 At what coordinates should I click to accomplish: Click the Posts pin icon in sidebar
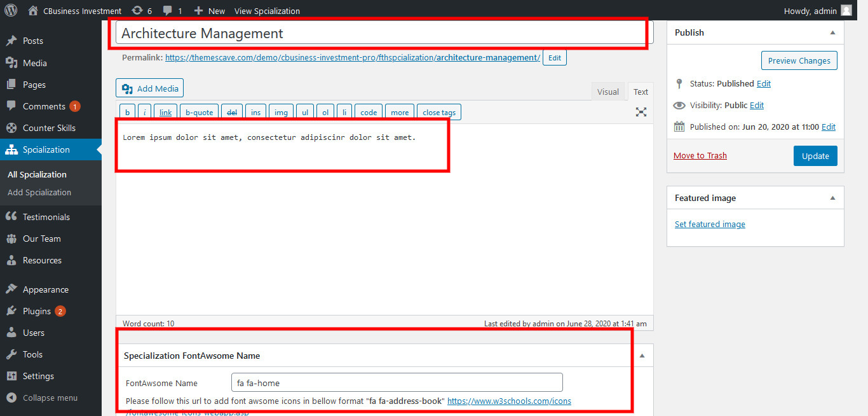(x=11, y=41)
